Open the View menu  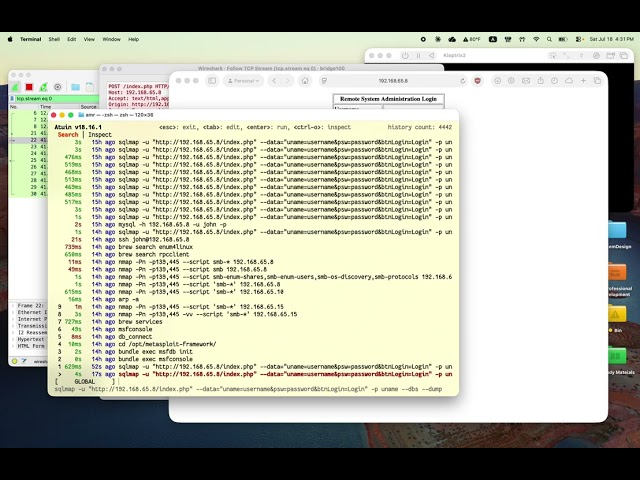click(x=89, y=39)
